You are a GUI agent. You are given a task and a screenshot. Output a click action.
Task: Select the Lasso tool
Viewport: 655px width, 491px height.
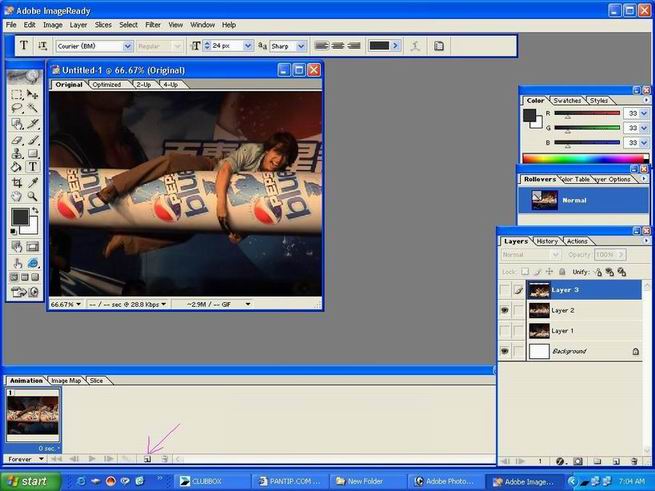[17, 109]
